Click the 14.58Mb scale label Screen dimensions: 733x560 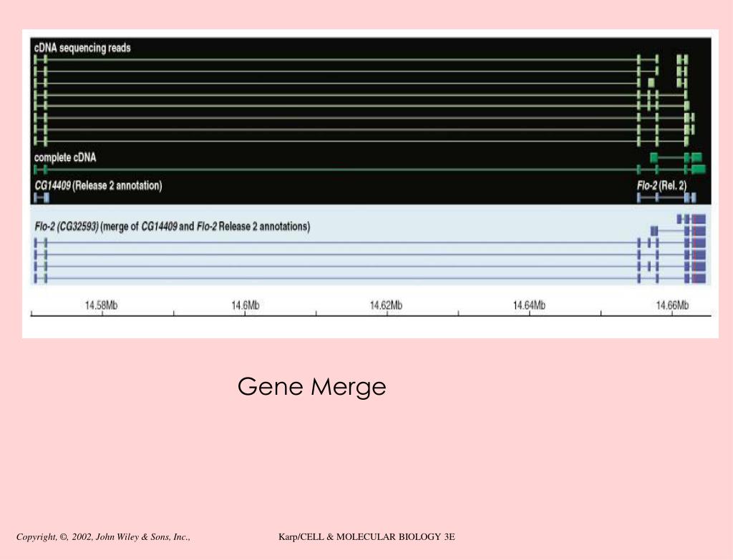pyautogui.click(x=101, y=305)
